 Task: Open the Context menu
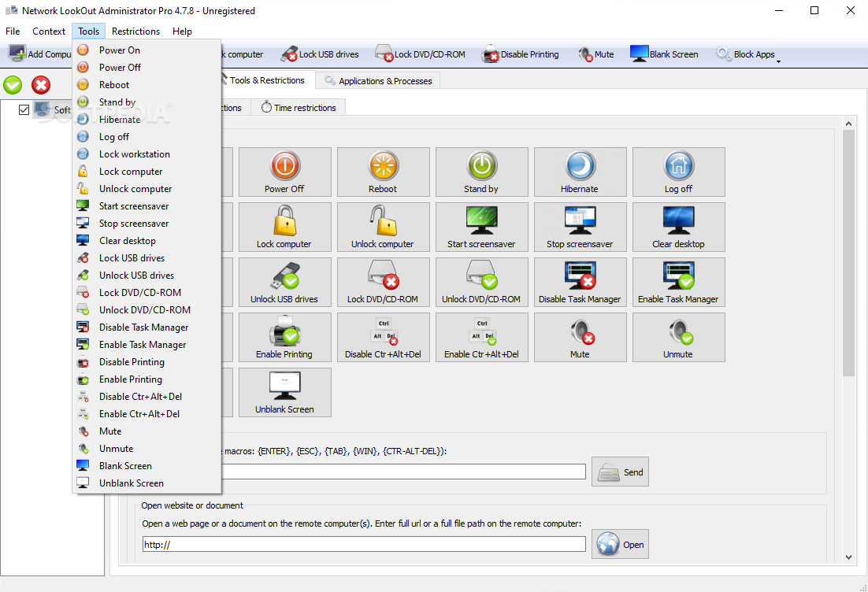pos(49,31)
